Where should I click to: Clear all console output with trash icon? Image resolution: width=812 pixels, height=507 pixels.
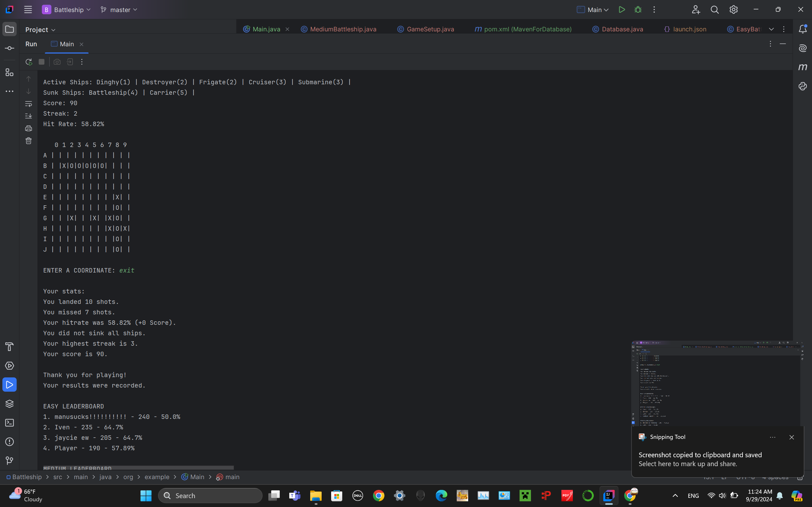[29, 141]
